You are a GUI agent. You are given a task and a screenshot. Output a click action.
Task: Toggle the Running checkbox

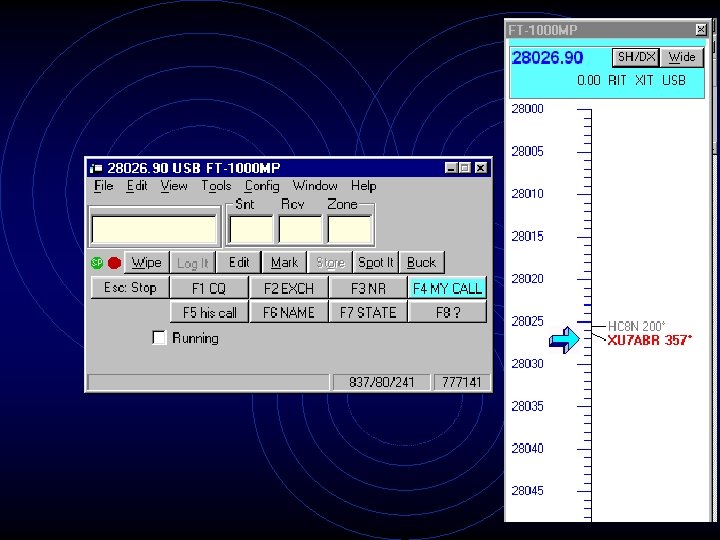click(159, 338)
